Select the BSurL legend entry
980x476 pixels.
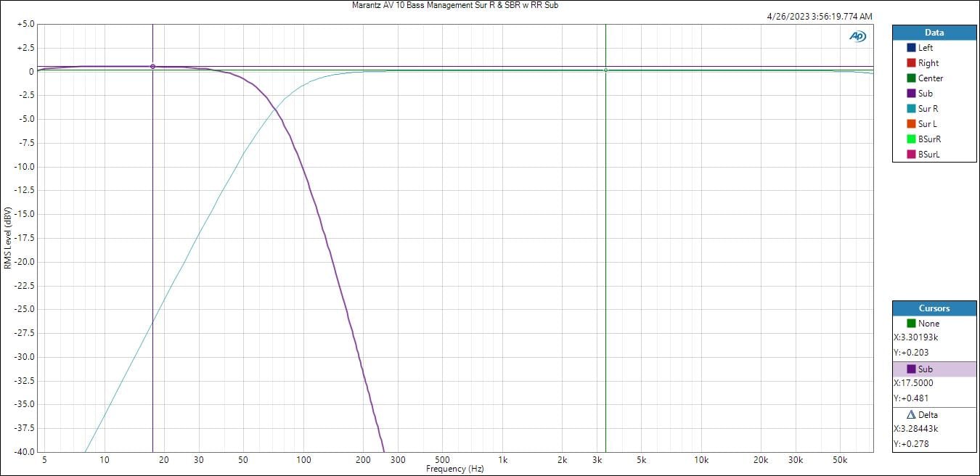928,155
